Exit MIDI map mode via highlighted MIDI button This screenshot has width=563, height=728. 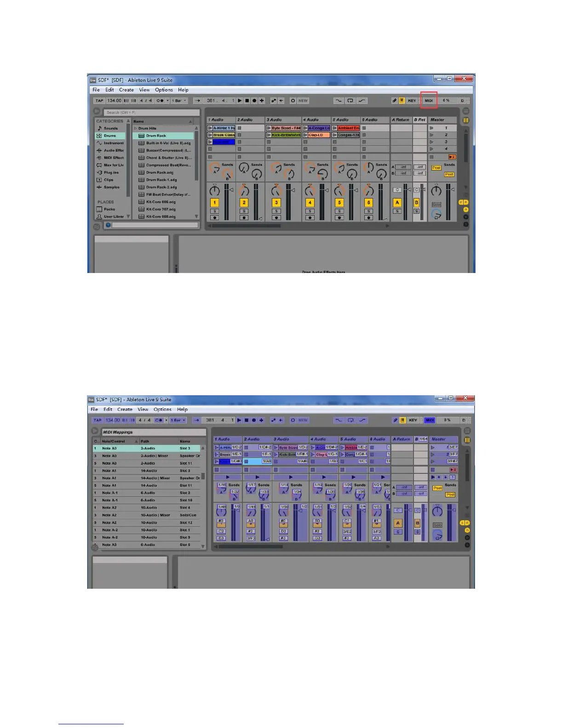coord(430,420)
